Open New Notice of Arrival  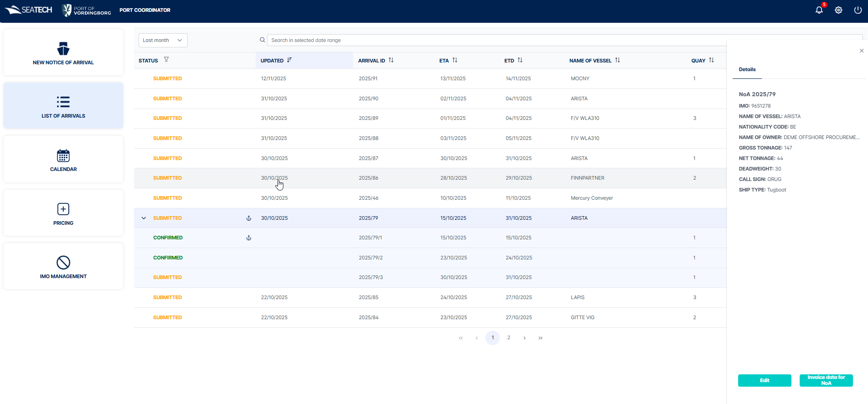pos(63,53)
